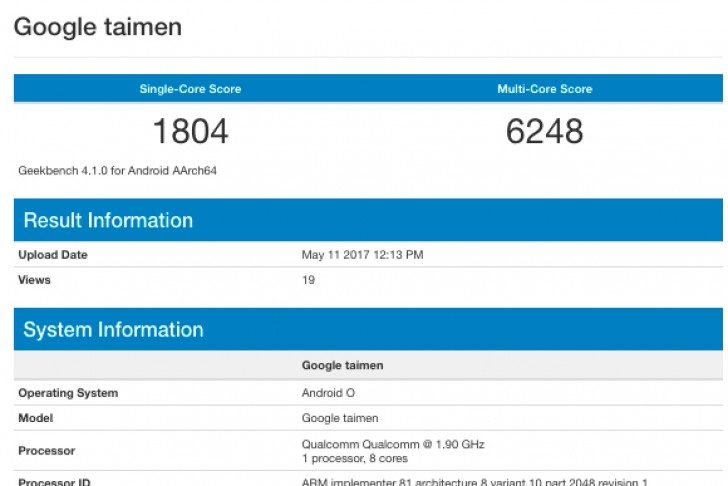Viewport: 728px width, 486px height.
Task: Click the Google taimen page title
Action: [98, 27]
